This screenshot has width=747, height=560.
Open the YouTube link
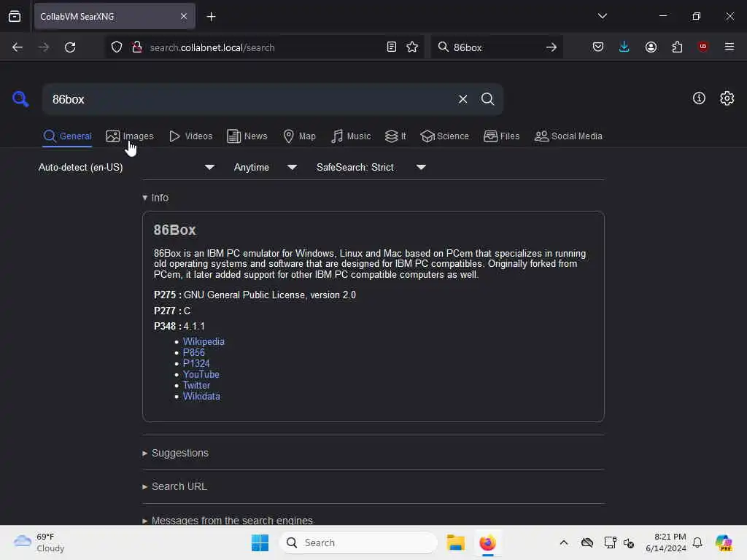coord(201,374)
